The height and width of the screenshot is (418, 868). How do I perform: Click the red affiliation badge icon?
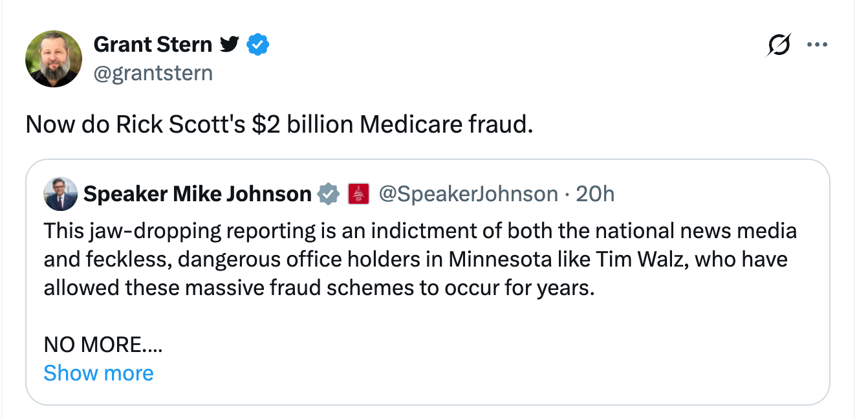[x=358, y=193]
